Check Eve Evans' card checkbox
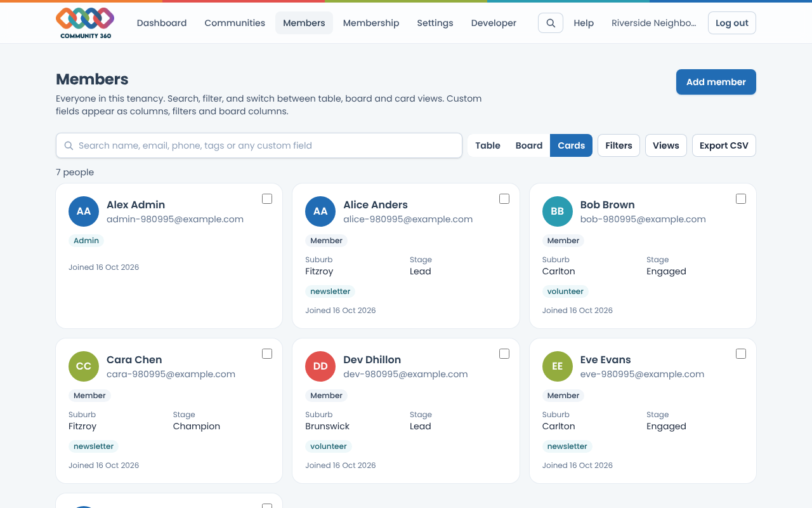 (x=741, y=354)
